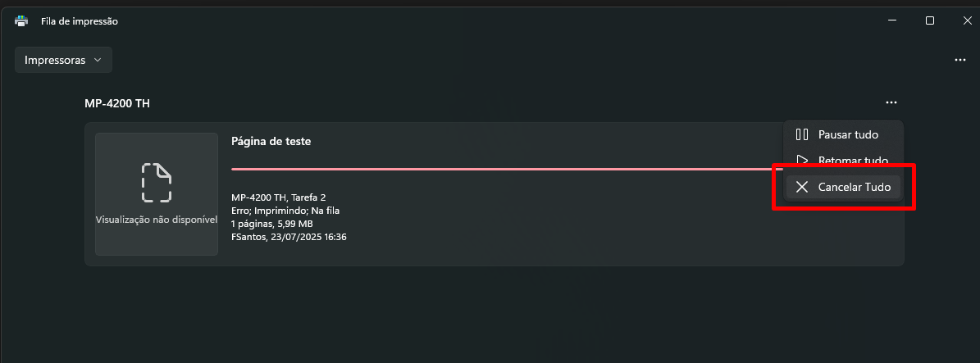The height and width of the screenshot is (363, 980).
Task: Open the window-level ellipsis menu below close button
Action: coord(960,60)
